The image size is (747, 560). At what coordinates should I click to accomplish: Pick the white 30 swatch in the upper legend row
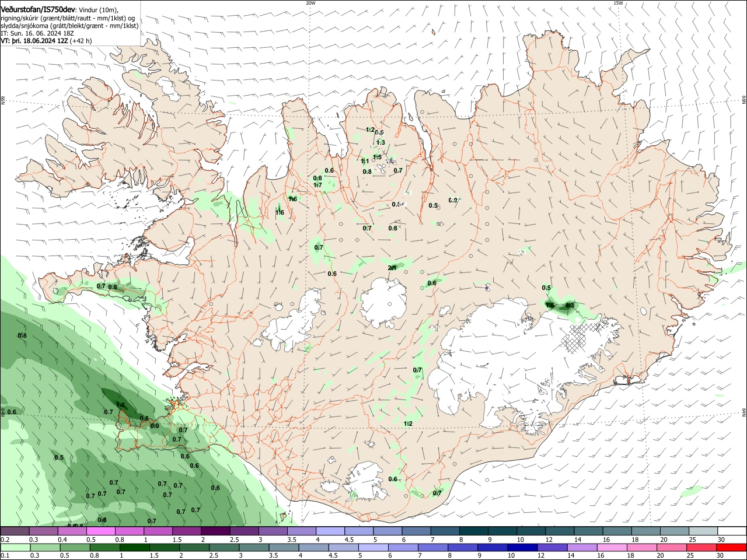point(732,531)
